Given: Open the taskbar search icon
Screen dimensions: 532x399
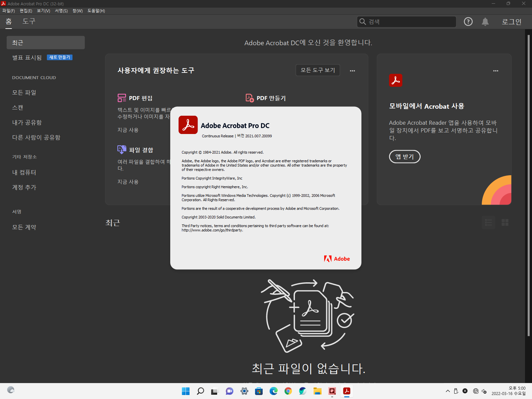Looking at the screenshot, I should coord(200,391).
